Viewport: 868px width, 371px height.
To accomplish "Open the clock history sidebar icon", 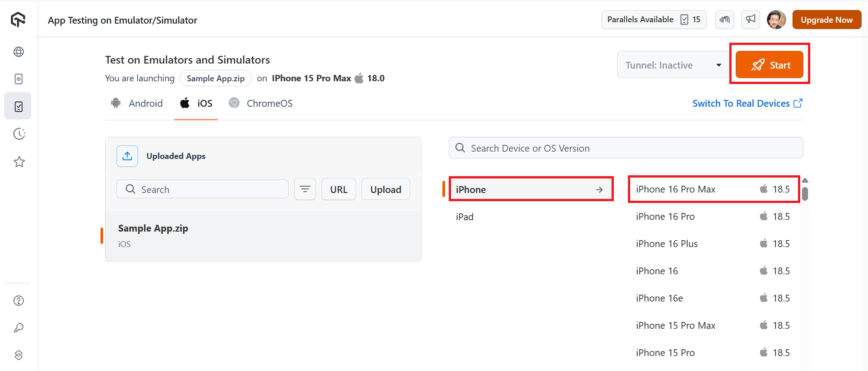I will (19, 134).
